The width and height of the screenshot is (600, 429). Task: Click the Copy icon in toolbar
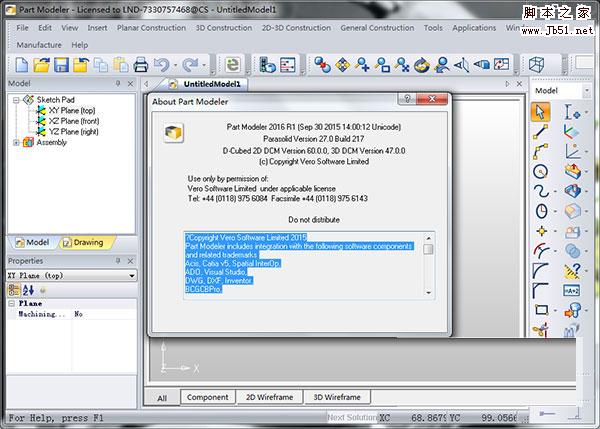coord(101,65)
